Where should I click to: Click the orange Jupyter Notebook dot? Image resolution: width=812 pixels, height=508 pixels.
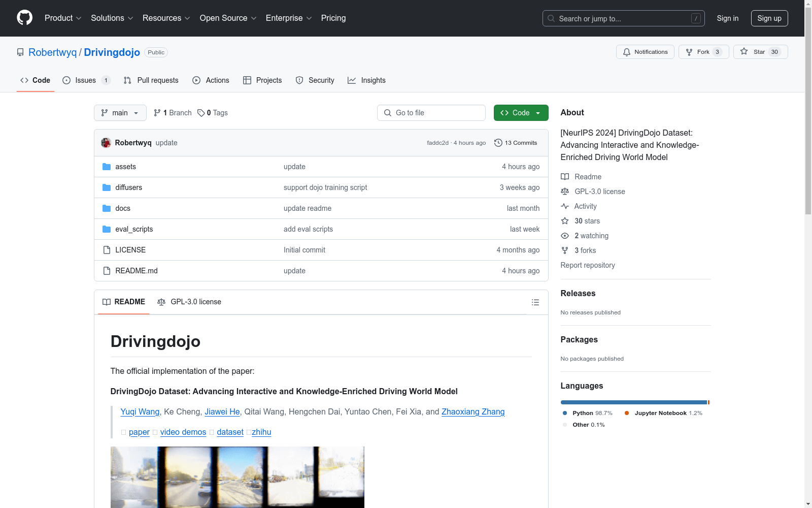(627, 413)
